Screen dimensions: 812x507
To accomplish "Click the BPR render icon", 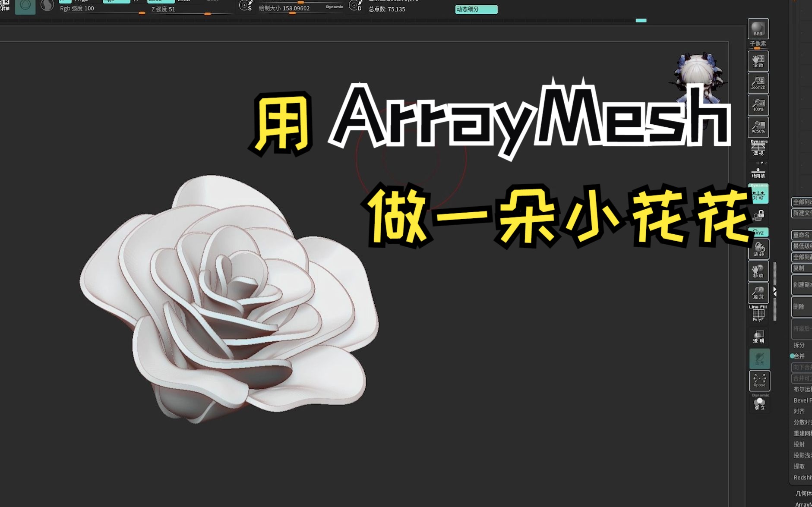I will [x=759, y=28].
